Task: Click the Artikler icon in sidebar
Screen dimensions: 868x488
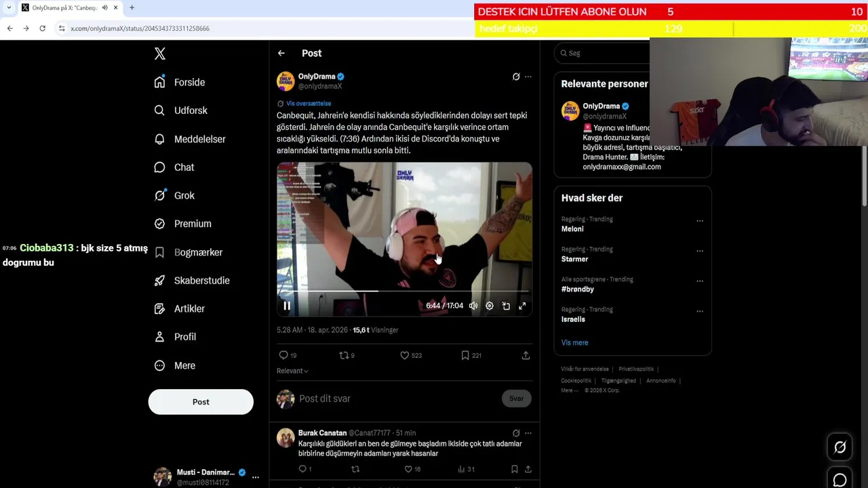Action: [x=159, y=308]
